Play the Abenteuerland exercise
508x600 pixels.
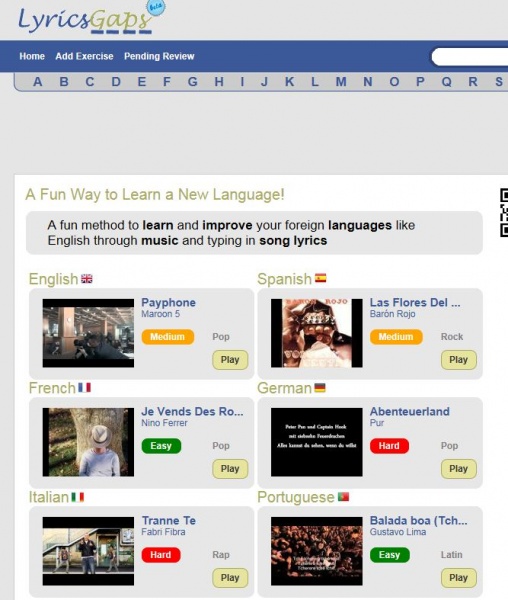tap(458, 469)
